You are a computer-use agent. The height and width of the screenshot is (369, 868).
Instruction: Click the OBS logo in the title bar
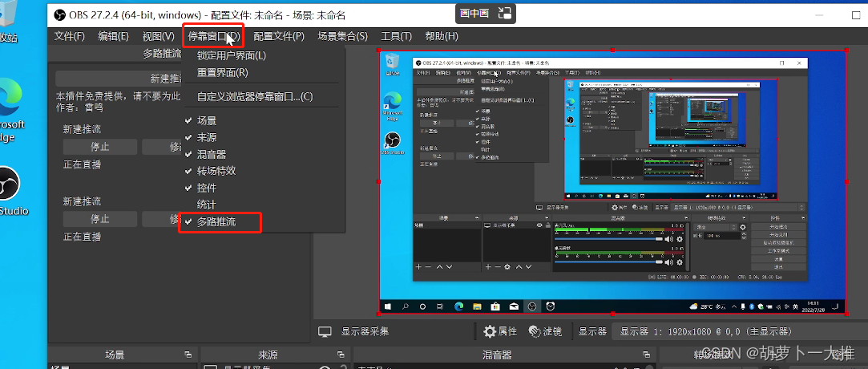click(59, 15)
